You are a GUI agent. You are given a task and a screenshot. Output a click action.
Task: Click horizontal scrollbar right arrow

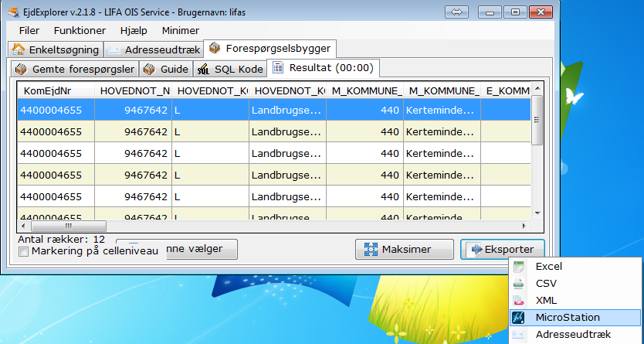tap(524, 226)
